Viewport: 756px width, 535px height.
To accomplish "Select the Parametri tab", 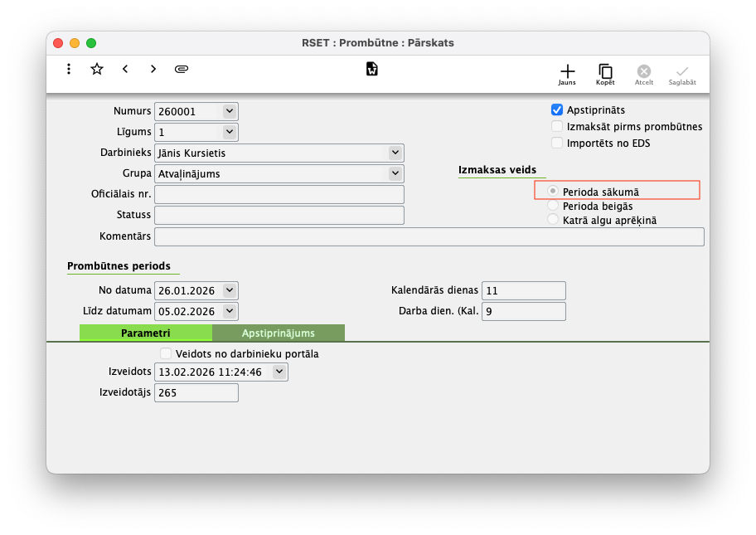I will click(145, 333).
